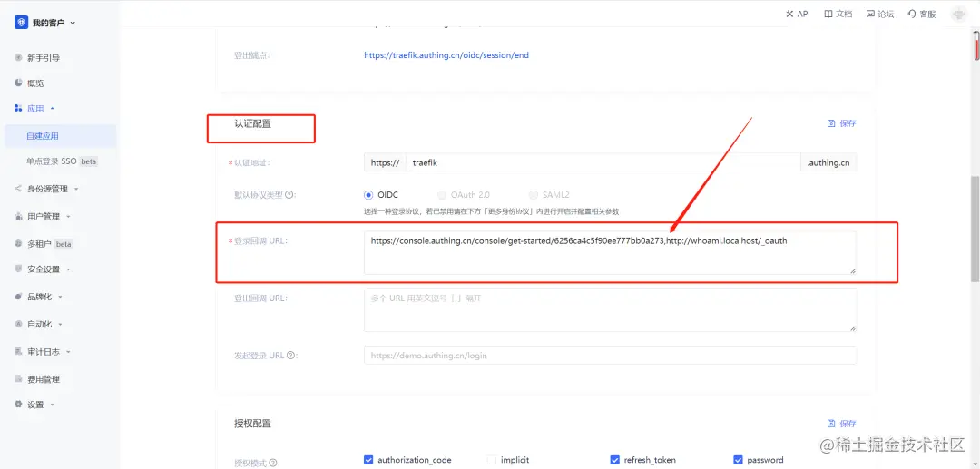Toggle the authorization_code checkbox
This screenshot has height=469, width=980.
coord(368,460)
